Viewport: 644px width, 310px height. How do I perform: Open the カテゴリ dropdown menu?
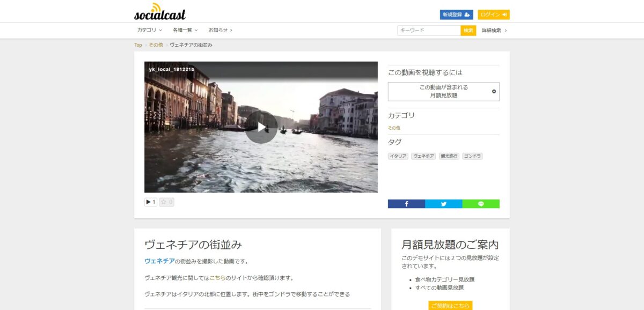click(149, 30)
